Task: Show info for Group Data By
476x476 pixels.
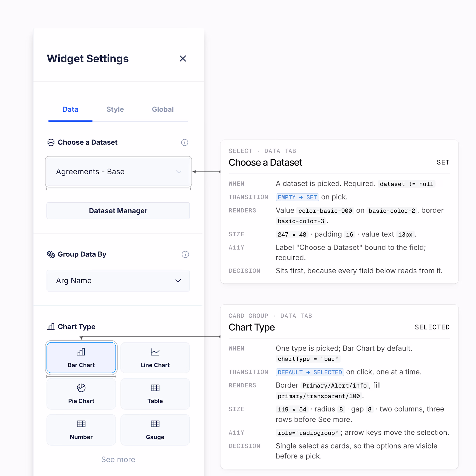Action: [185, 254]
